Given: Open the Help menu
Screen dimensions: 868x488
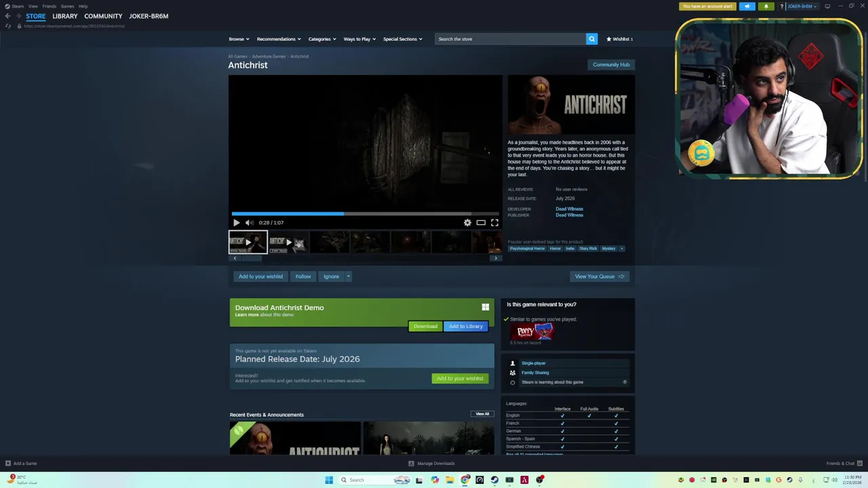Looking at the screenshot, I should pos(83,6).
